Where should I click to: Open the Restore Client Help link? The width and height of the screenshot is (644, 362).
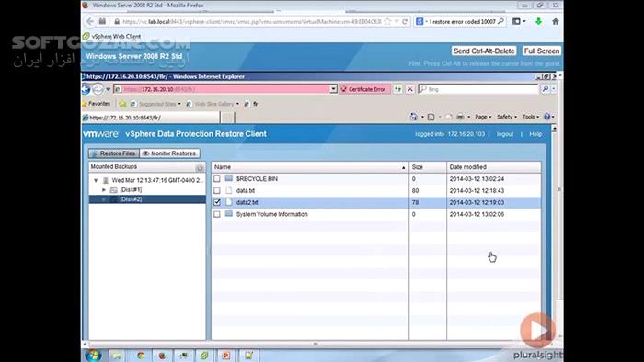pos(535,134)
